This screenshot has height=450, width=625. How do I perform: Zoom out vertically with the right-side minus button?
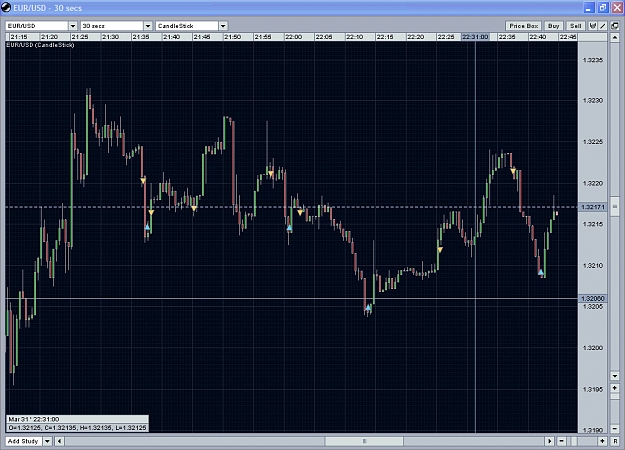tap(615, 428)
